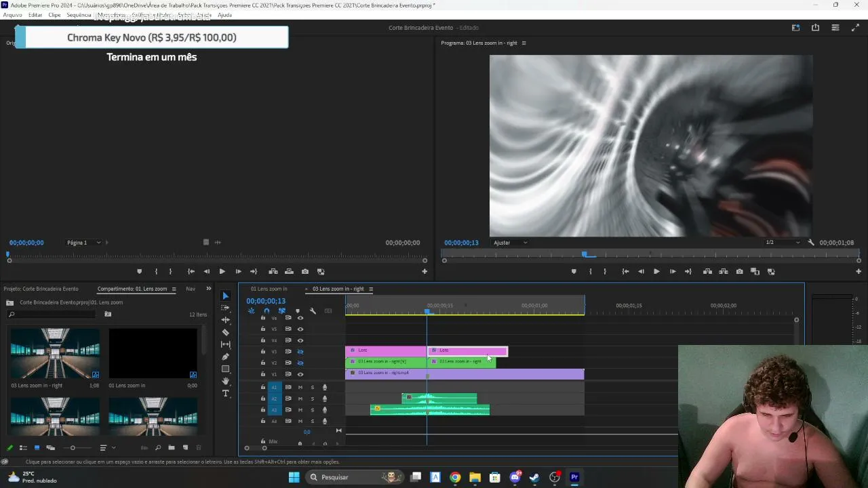Click Extract button in Program Monitor

[x=724, y=271]
